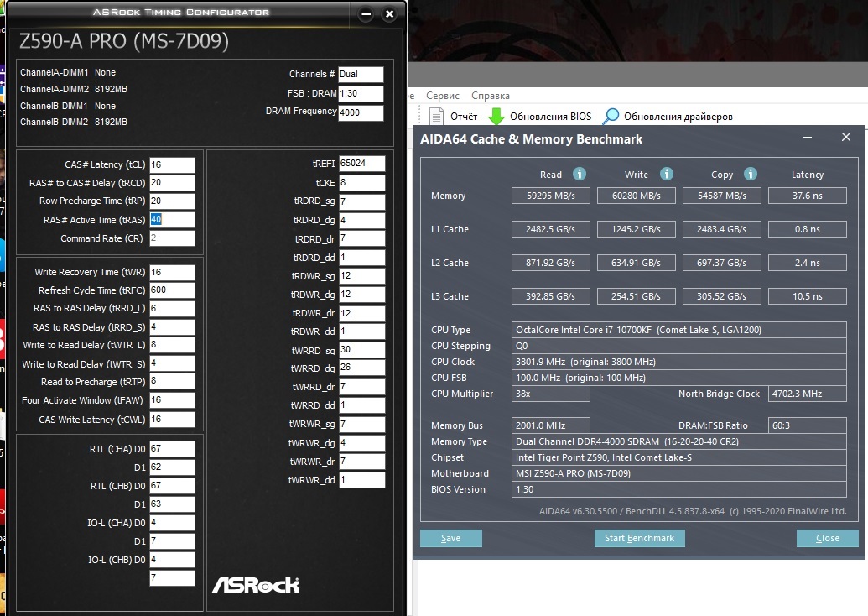
Task: Click the Save button in AIDA64
Action: coord(450,538)
